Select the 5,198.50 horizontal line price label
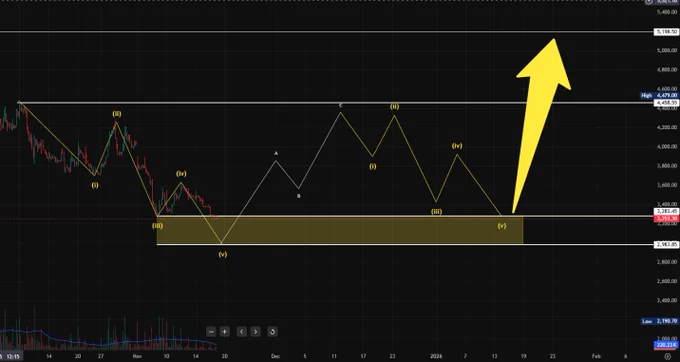 pyautogui.click(x=666, y=32)
